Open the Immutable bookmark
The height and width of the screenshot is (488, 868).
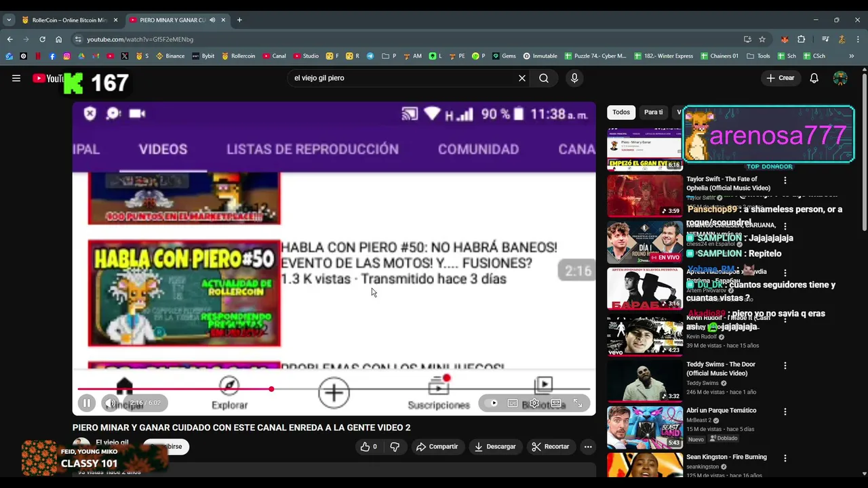click(x=540, y=56)
